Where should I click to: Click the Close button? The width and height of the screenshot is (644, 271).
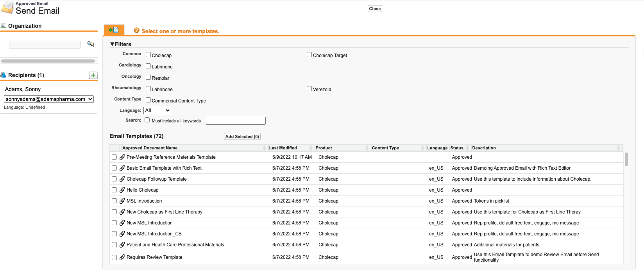click(x=374, y=9)
